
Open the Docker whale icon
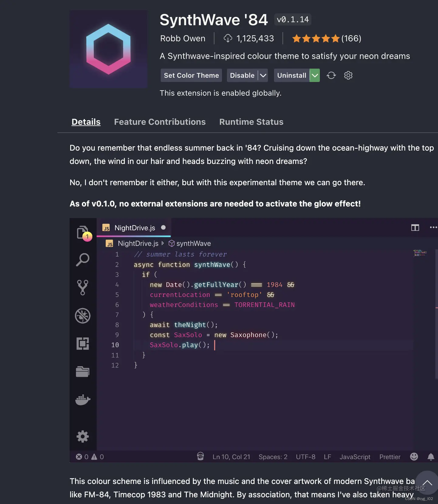[83, 400]
